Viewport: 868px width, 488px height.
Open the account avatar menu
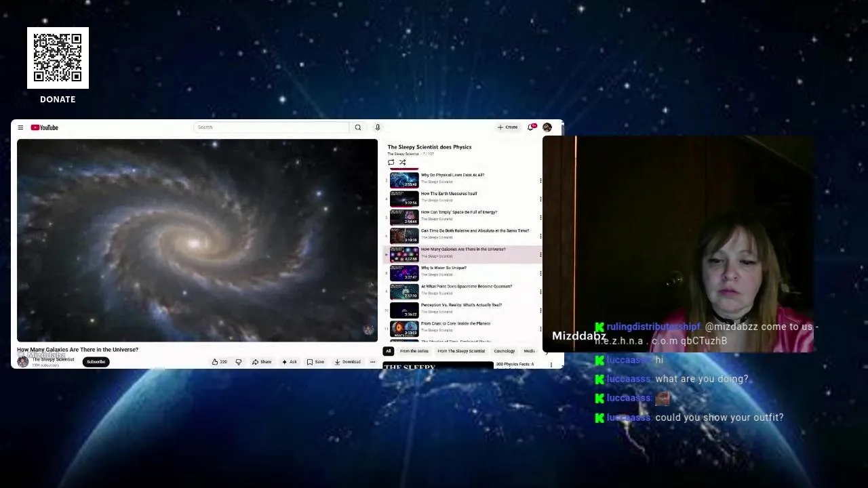coord(547,127)
